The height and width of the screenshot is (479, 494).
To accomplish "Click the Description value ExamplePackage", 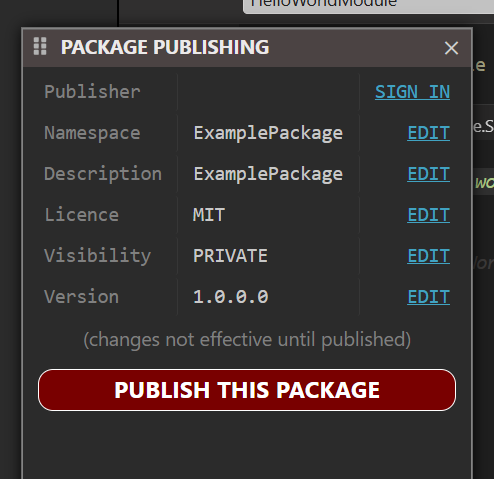I will [268, 174].
